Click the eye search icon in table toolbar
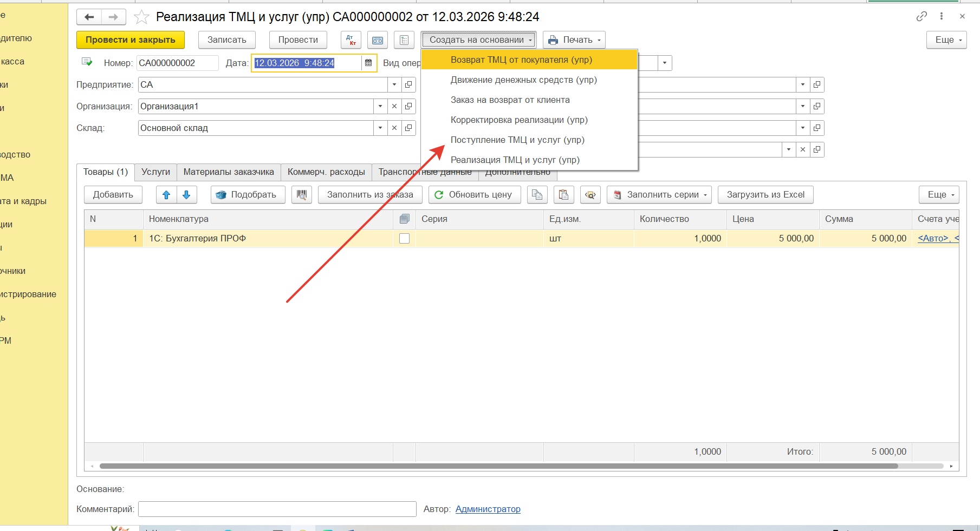 point(590,195)
